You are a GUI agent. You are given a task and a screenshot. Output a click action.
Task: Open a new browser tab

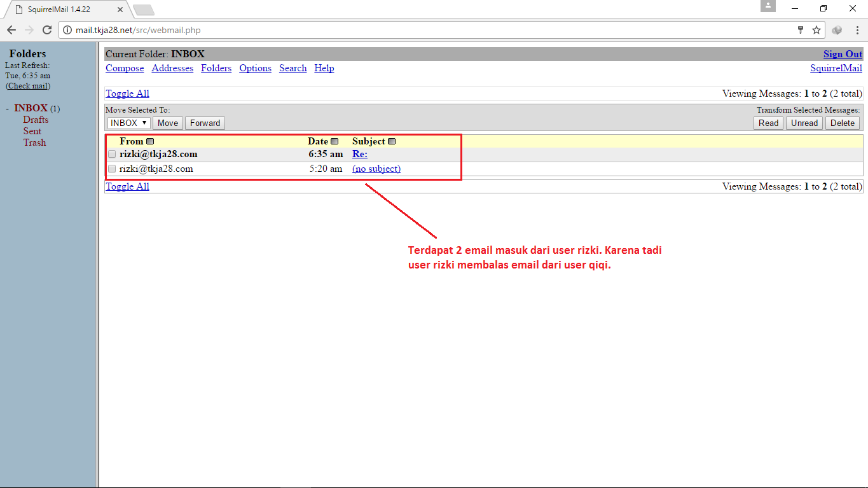click(143, 10)
